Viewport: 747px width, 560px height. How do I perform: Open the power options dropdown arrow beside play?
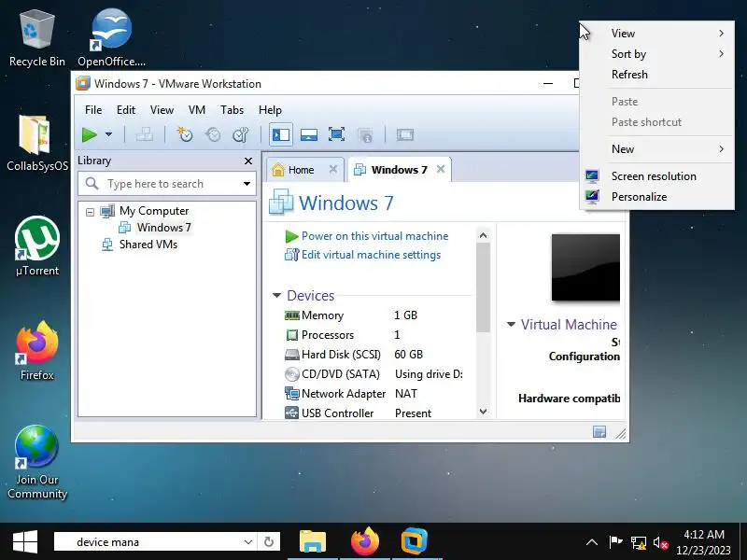click(x=108, y=134)
